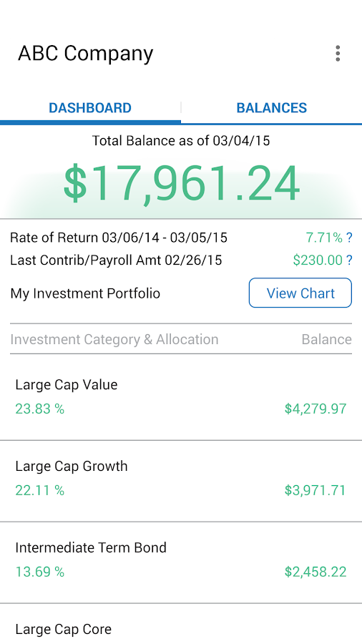Open the Intermediate Term Bond row
This screenshot has height=644, width=362.
click(x=181, y=562)
